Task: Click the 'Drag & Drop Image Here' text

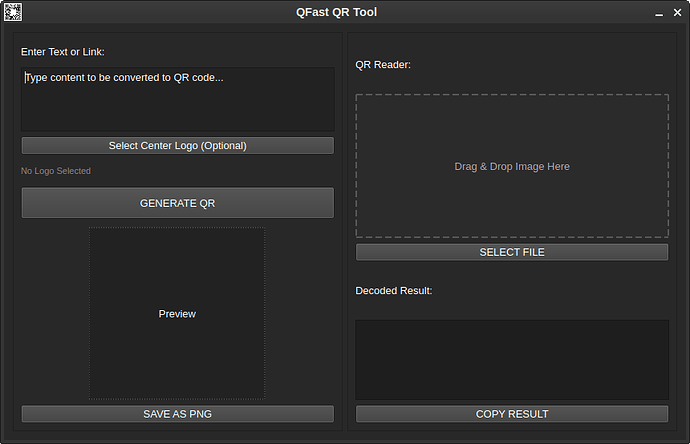Action: pyautogui.click(x=512, y=167)
